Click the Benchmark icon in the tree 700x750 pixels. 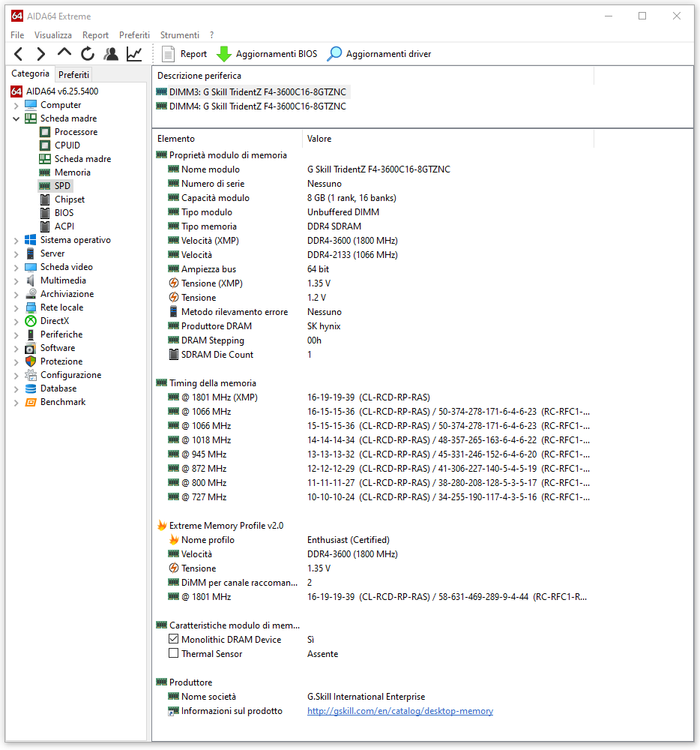click(x=31, y=402)
